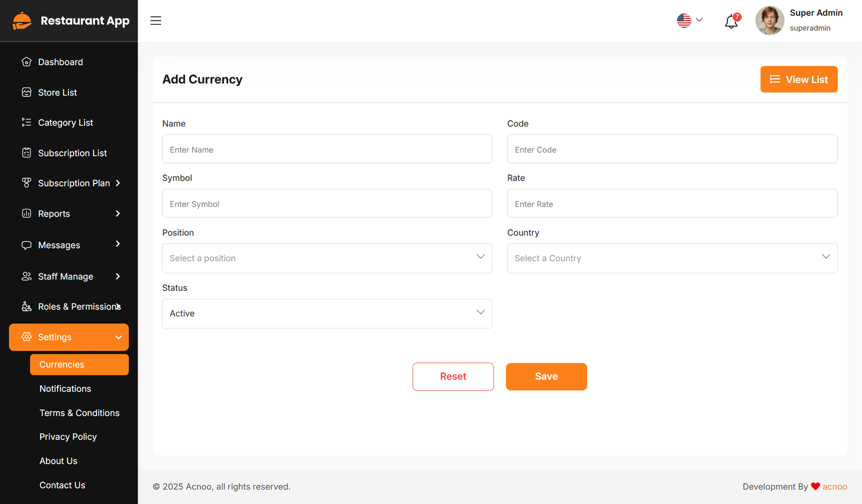
Task: Open the Position dropdown
Action: [x=327, y=258]
